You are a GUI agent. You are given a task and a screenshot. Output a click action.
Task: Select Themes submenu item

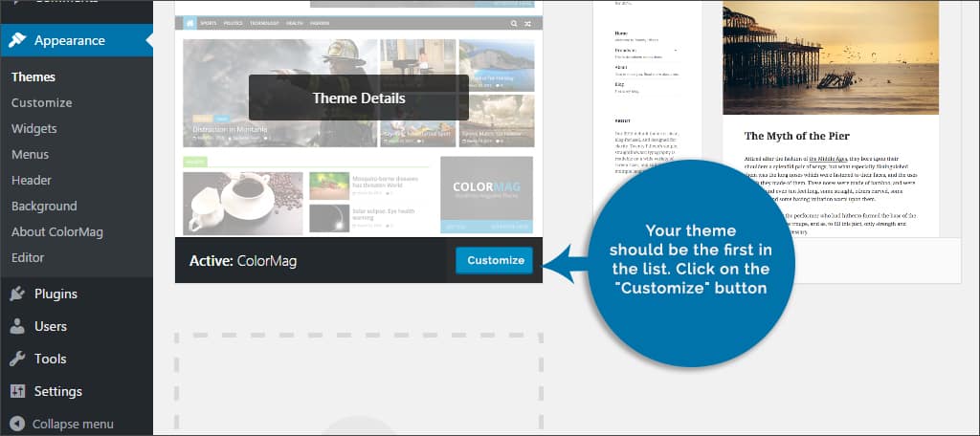tap(33, 76)
